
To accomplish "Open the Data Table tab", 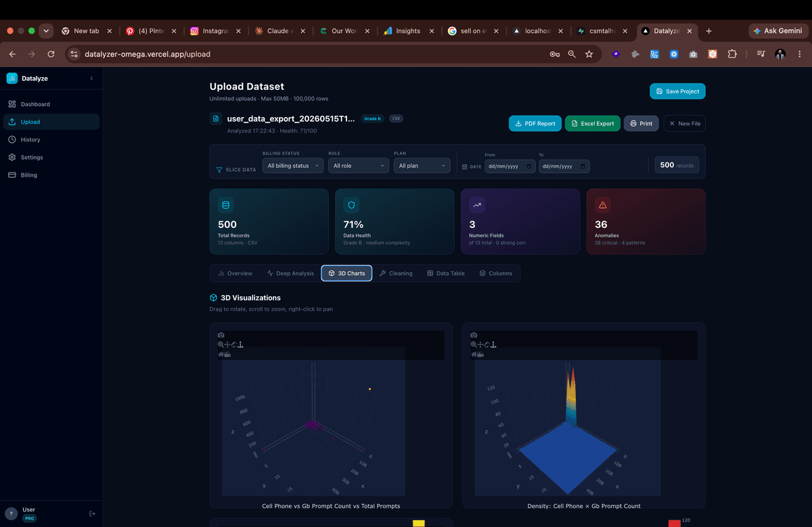I will coord(446,273).
